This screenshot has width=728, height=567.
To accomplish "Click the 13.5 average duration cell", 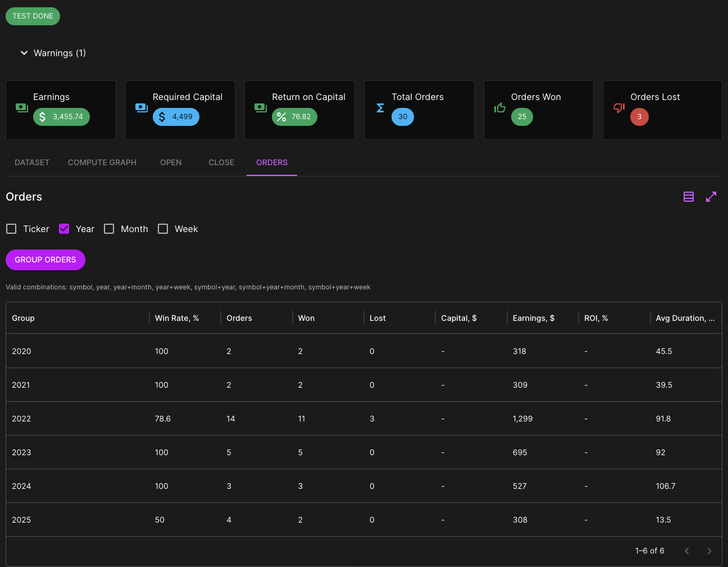I will 686,520.
